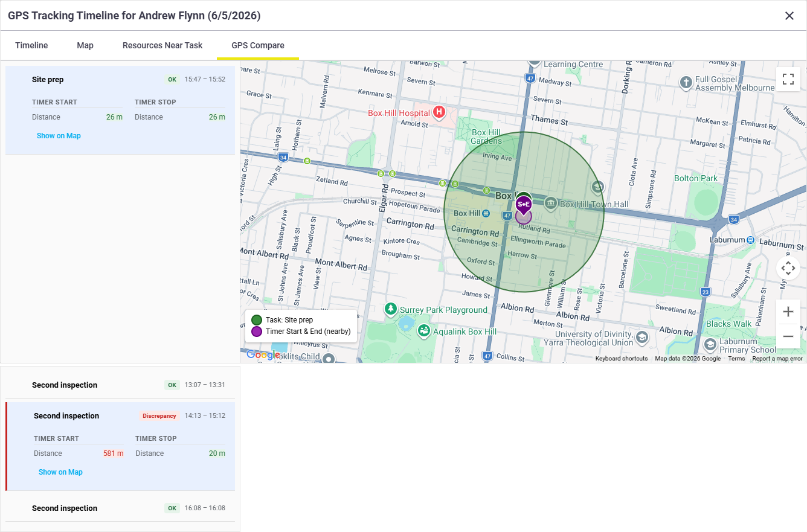Click the 20 m timer stop distance
This screenshot has height=532, width=807.
pos(217,453)
